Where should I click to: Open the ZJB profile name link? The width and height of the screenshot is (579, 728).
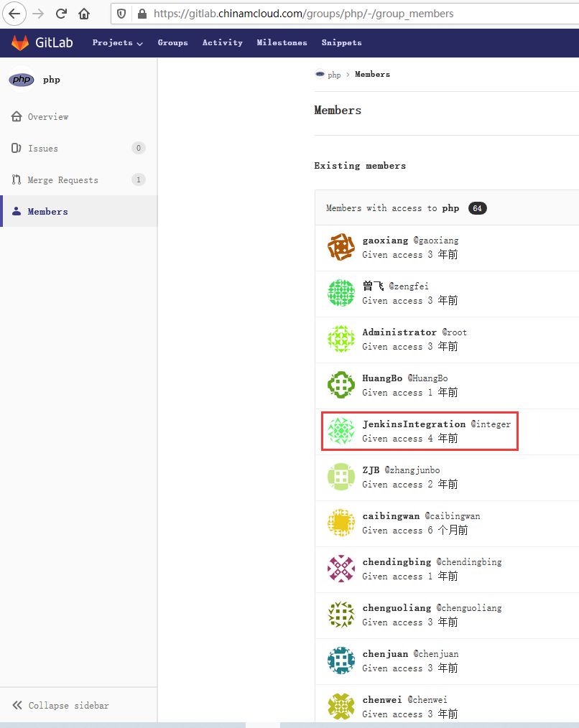[371, 470]
